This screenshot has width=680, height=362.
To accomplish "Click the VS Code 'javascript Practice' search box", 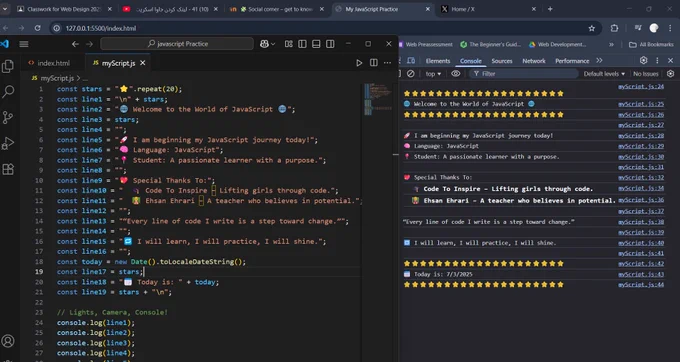I will click(x=177, y=44).
